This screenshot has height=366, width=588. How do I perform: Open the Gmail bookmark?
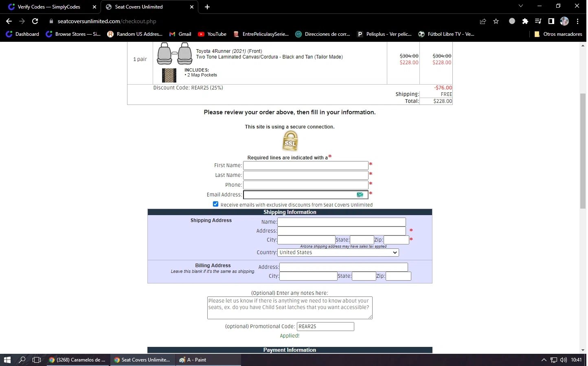coord(180,34)
